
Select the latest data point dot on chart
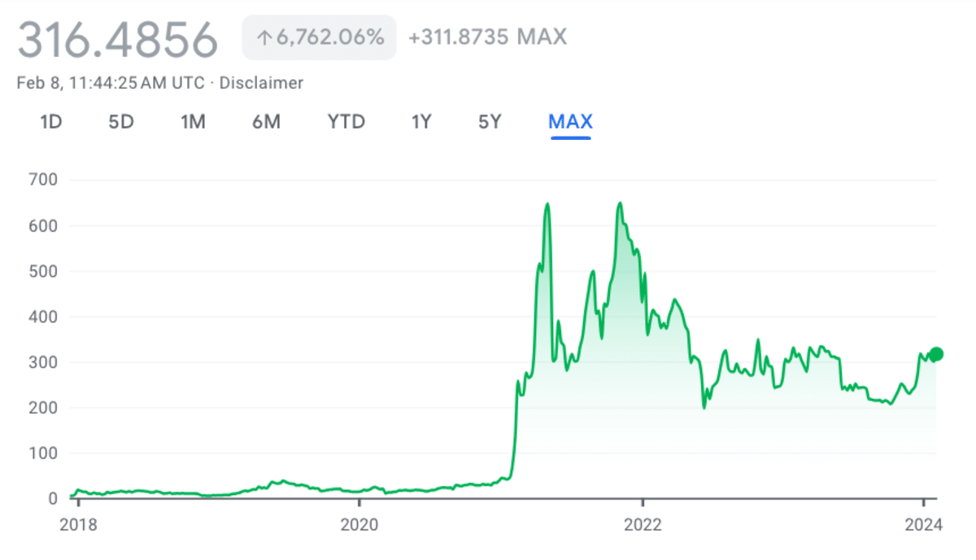pyautogui.click(x=935, y=354)
